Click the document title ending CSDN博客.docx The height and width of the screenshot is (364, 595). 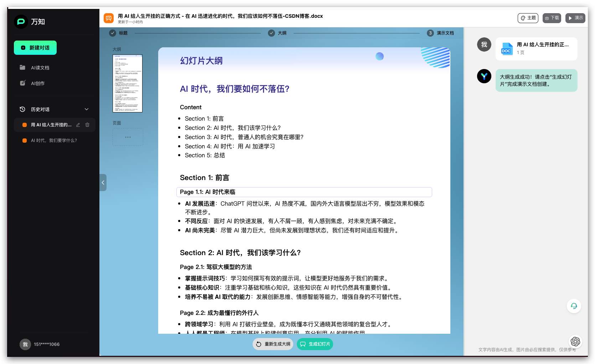click(220, 16)
